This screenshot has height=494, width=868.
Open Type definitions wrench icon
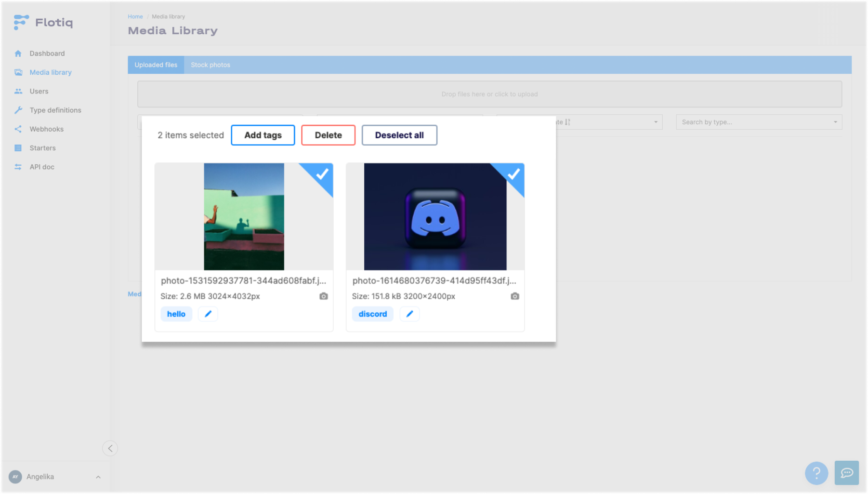[x=18, y=110]
